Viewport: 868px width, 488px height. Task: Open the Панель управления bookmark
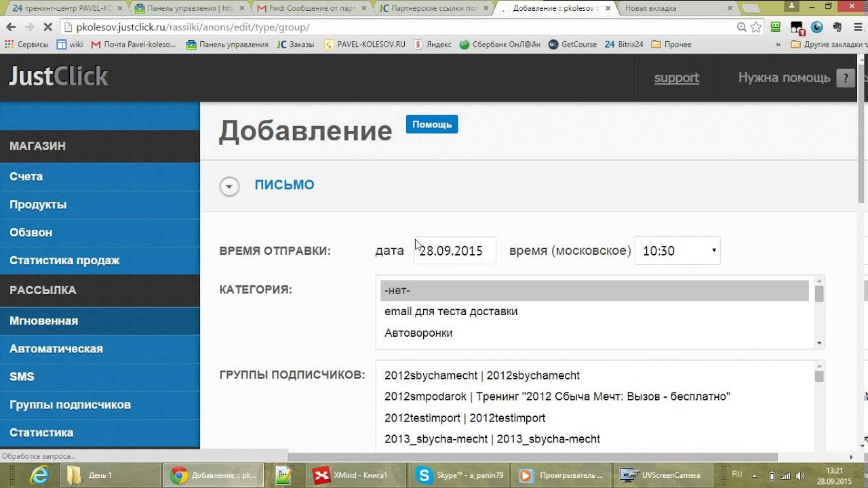click(227, 44)
